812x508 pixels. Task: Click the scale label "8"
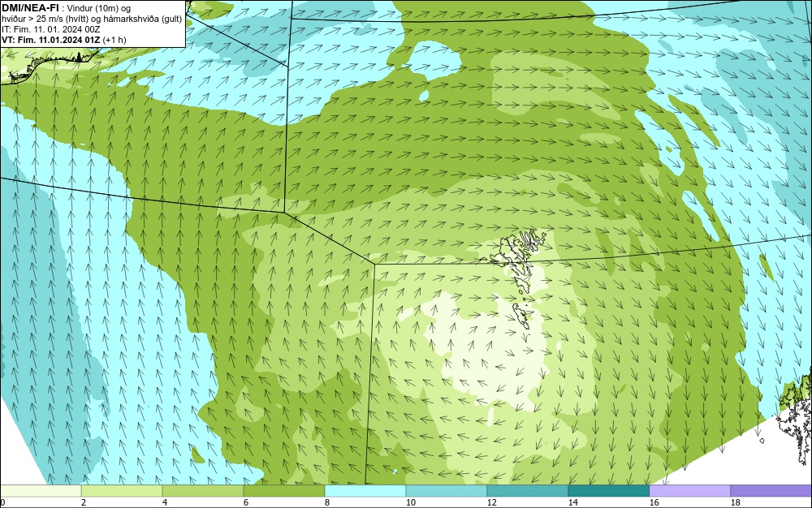(x=326, y=502)
